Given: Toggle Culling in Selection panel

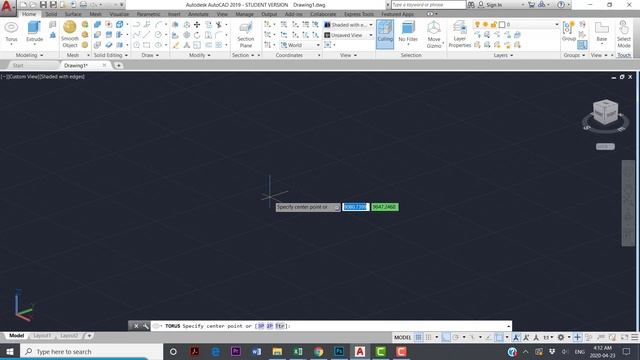Looking at the screenshot, I should (x=385, y=34).
